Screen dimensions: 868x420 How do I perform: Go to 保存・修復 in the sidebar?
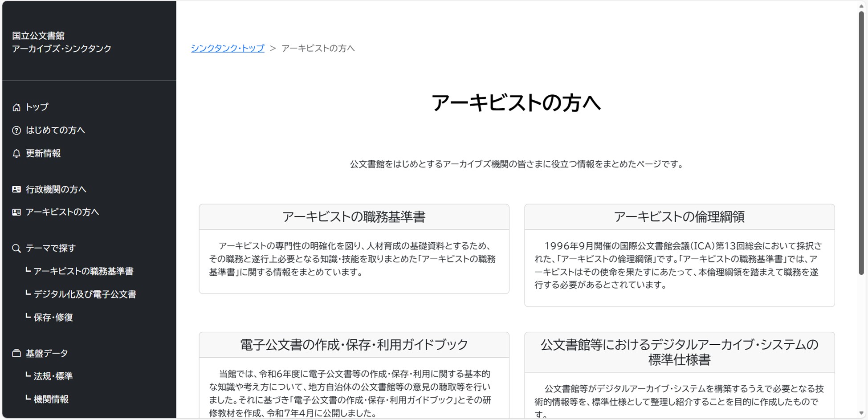(53, 318)
